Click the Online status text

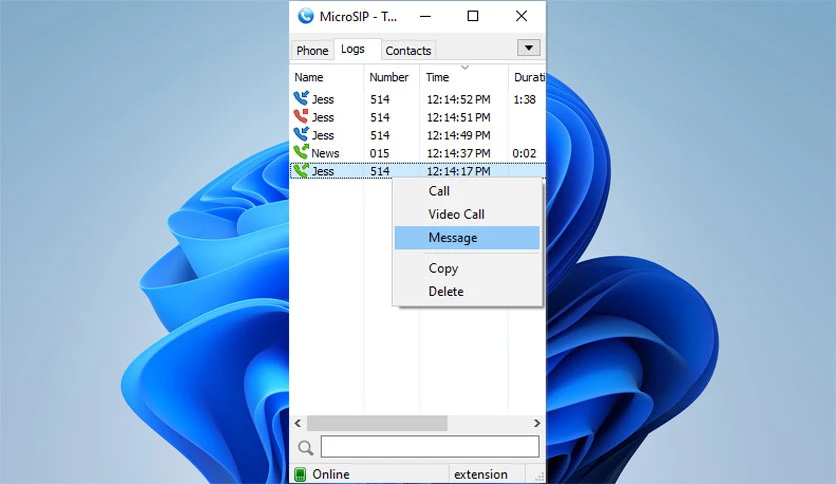coord(331,474)
